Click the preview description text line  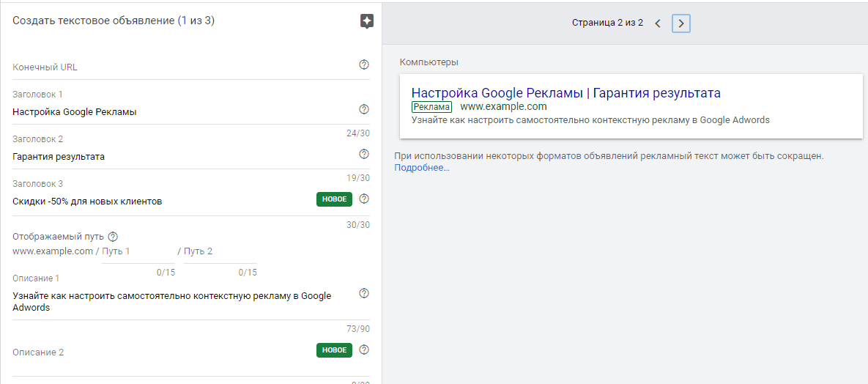click(x=590, y=119)
